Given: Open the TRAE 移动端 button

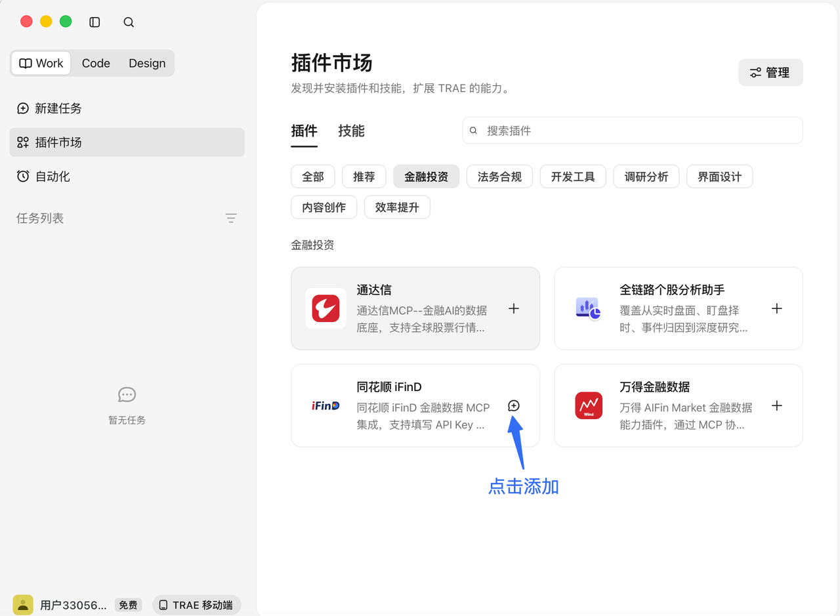Looking at the screenshot, I should click(x=197, y=605).
